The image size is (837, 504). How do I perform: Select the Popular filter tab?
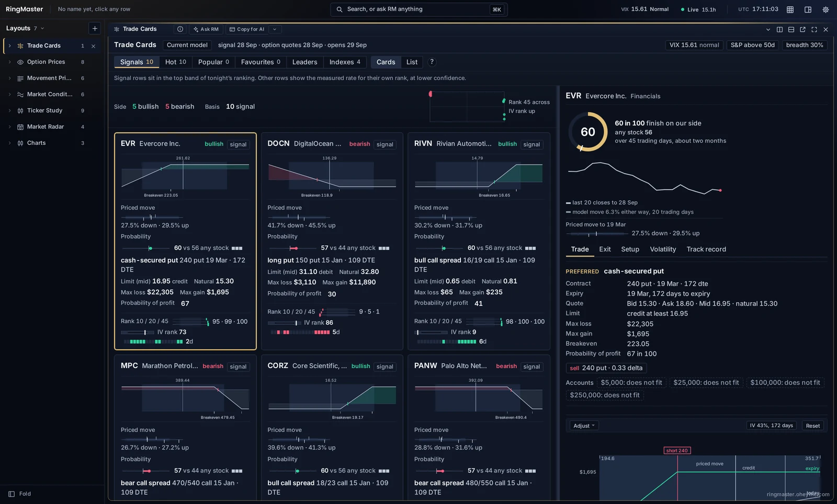tap(213, 62)
